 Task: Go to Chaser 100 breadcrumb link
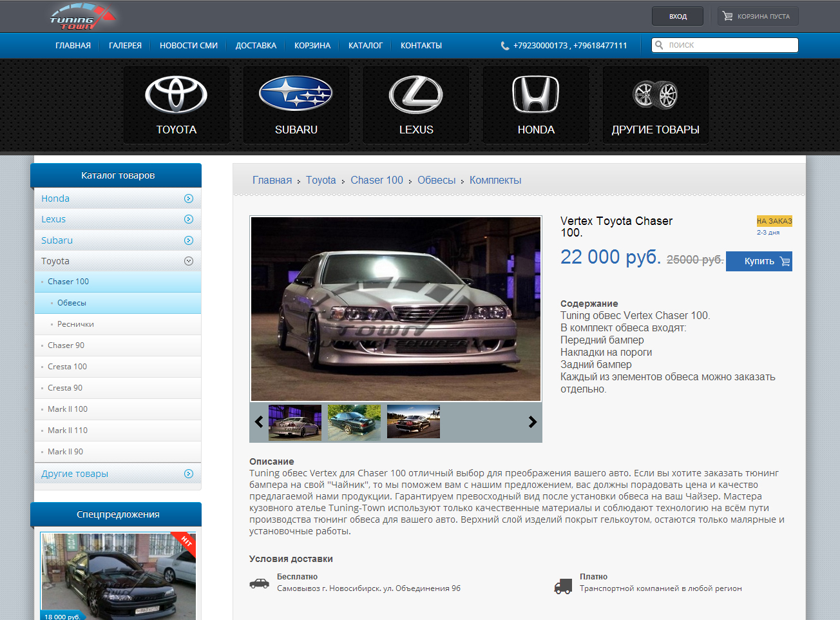[377, 180]
